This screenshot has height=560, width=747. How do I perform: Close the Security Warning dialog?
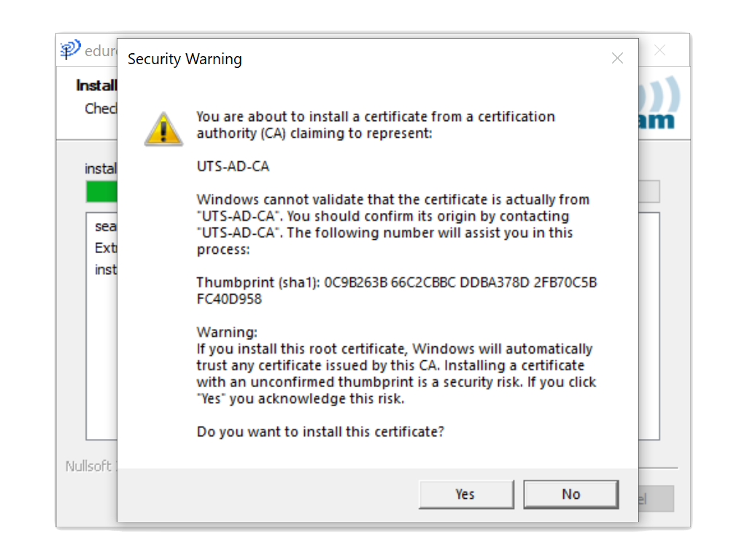pyautogui.click(x=617, y=58)
